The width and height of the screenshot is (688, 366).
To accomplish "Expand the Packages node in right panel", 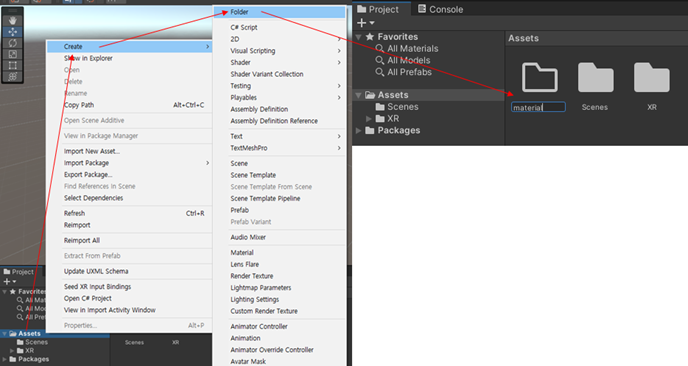I will [x=358, y=130].
